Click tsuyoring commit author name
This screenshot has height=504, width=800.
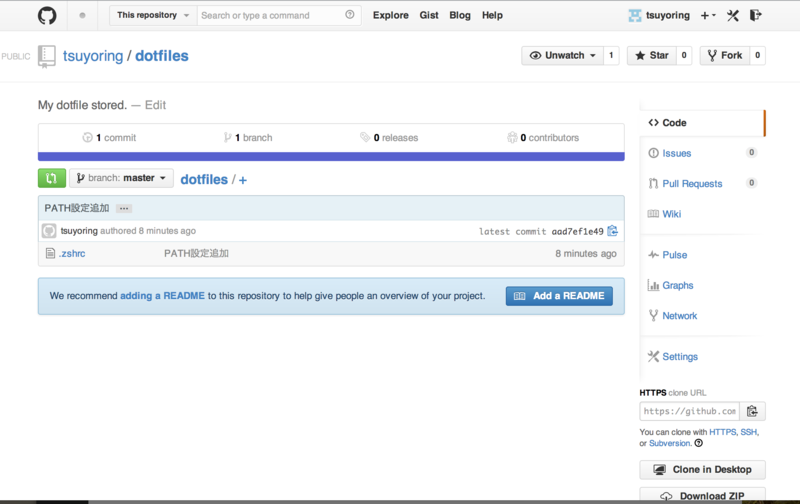79,231
